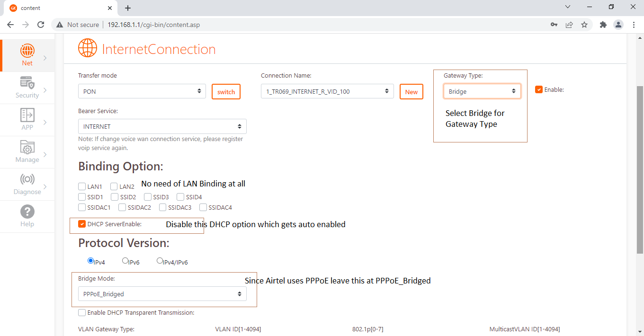Enable DHCP Transparent Transmission checkbox

point(82,312)
